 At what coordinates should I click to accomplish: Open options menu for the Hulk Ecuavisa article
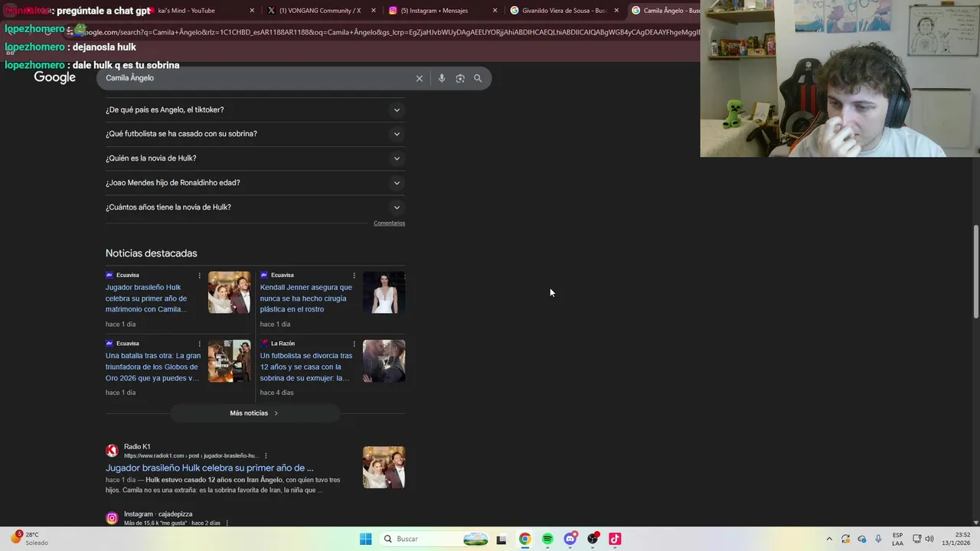coord(200,275)
